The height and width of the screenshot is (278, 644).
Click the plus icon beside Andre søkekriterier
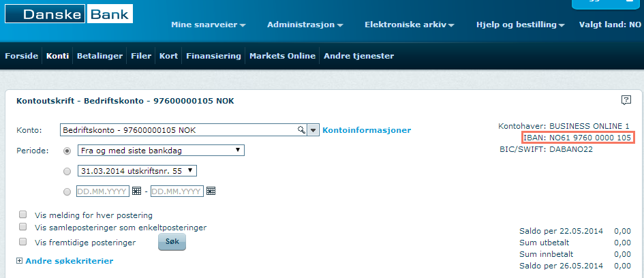point(19,261)
